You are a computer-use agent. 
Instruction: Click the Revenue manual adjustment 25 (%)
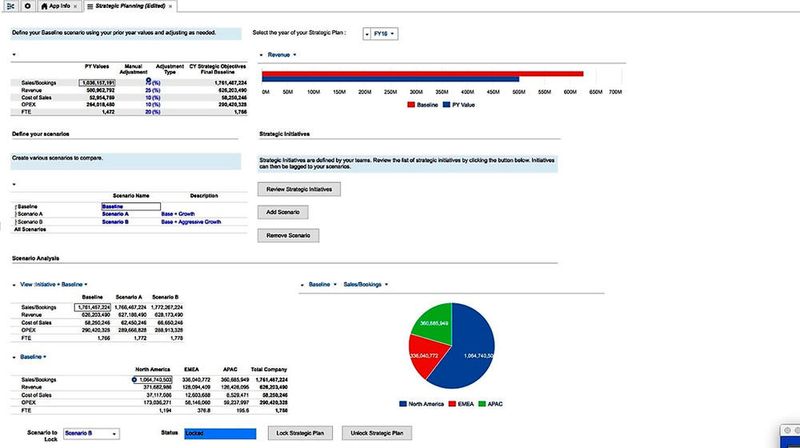coord(153,90)
